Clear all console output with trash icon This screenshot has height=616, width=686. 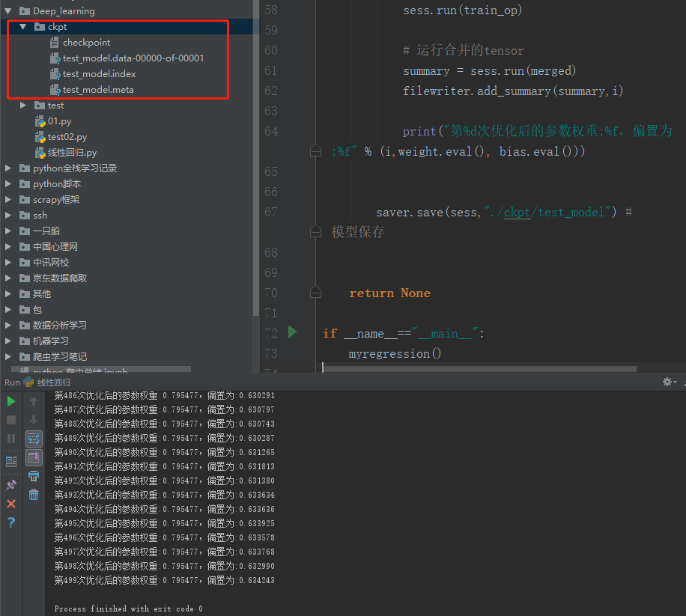click(34, 495)
